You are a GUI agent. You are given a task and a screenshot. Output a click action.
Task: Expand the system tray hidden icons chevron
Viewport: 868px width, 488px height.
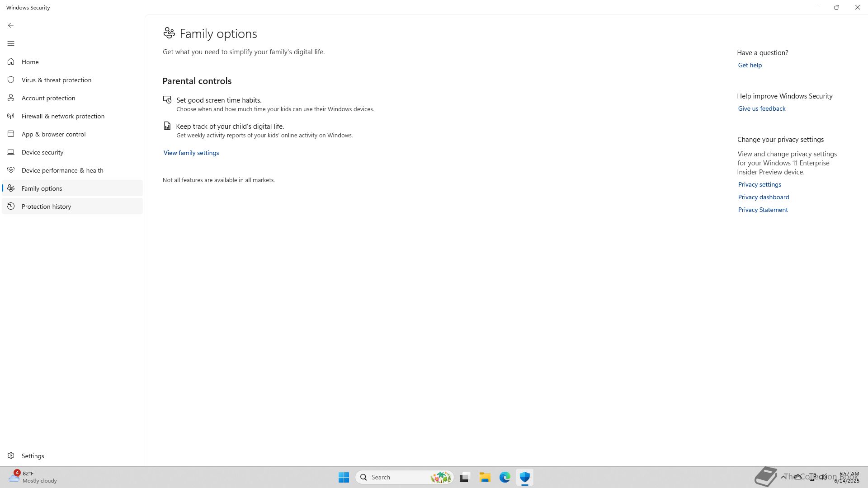[x=783, y=477]
